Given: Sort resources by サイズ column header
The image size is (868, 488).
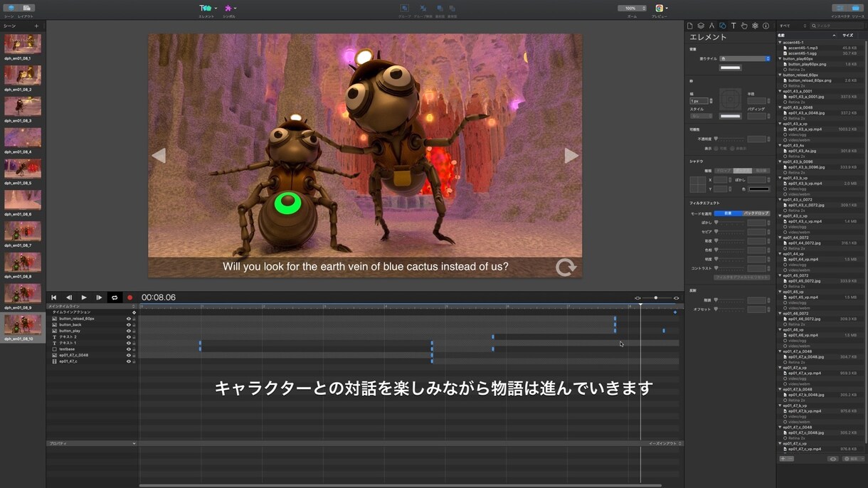Looking at the screenshot, I should point(847,35).
